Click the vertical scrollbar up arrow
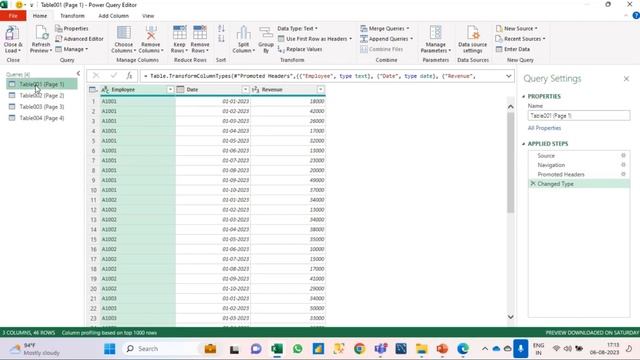 [x=510, y=107]
